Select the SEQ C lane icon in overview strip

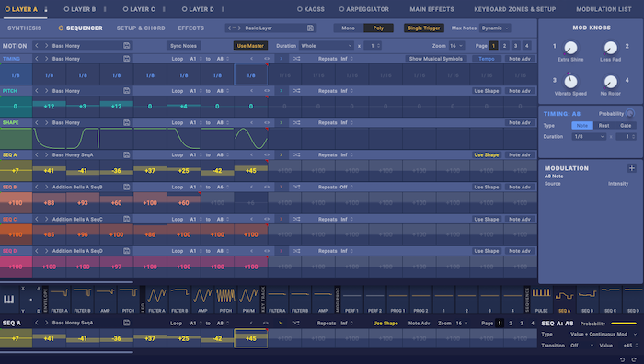click(610, 300)
